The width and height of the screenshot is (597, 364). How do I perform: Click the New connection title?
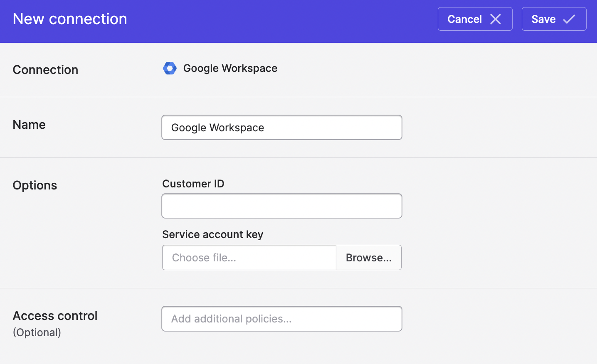(70, 19)
